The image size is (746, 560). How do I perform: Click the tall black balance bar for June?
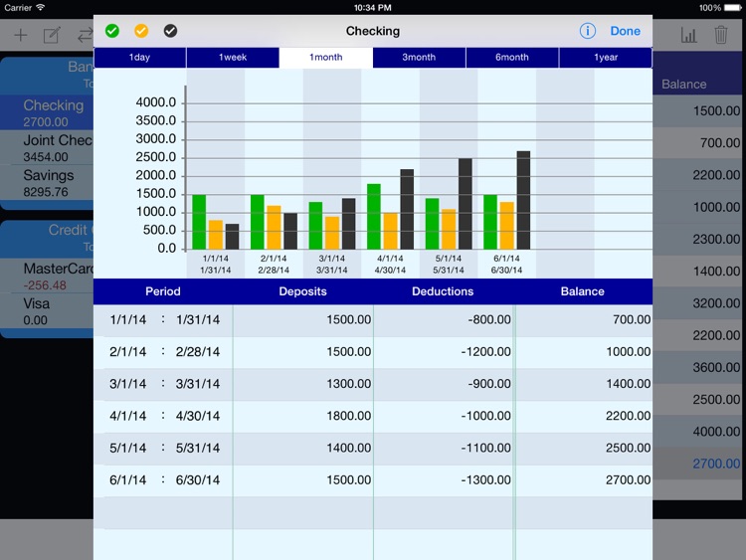pos(523,200)
